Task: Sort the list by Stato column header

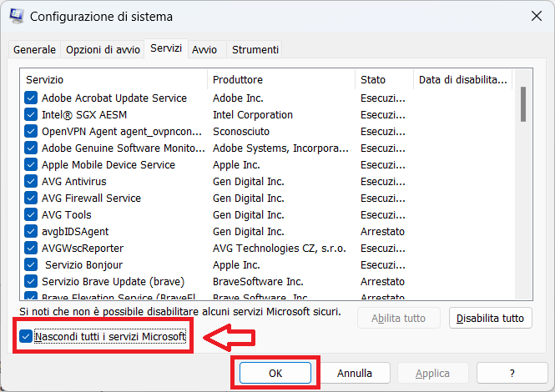Action: coord(383,80)
